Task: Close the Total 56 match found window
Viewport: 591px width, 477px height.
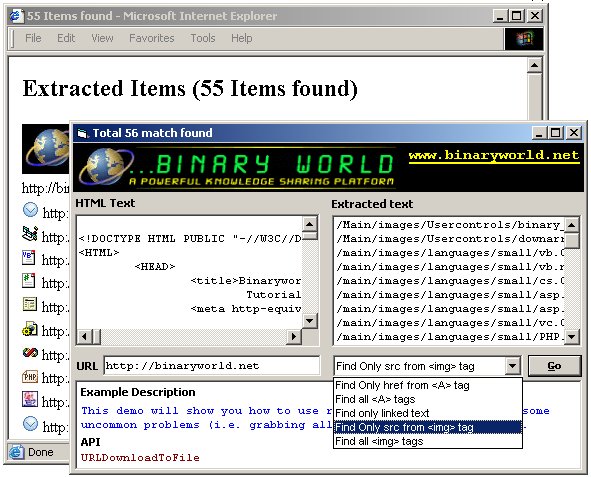Action: [574, 133]
